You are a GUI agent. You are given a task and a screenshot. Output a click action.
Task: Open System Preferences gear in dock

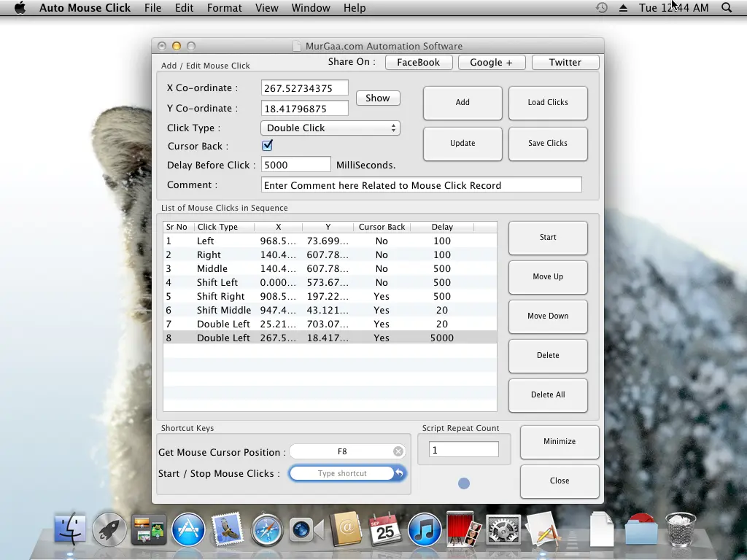[x=503, y=529]
